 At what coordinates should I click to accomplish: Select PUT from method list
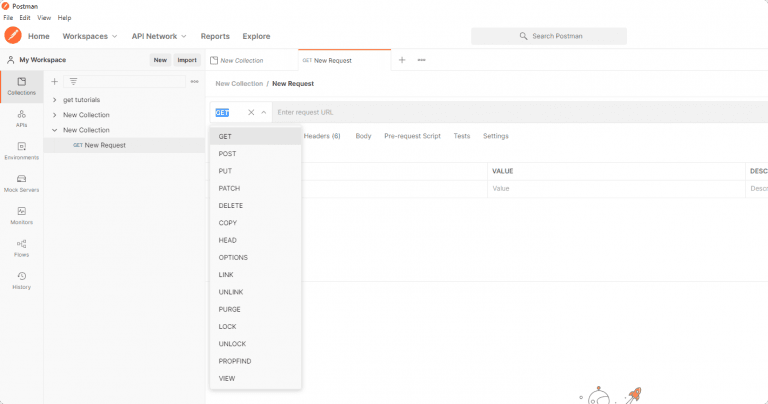point(255,171)
